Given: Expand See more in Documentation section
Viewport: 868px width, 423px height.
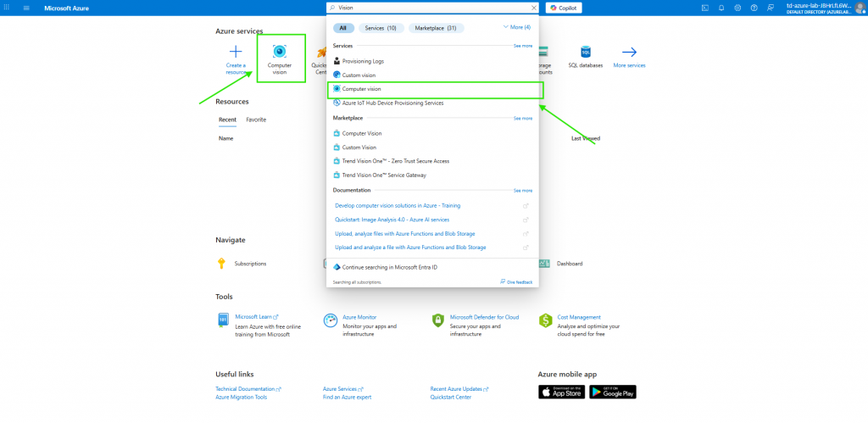Looking at the screenshot, I should 523,191.
